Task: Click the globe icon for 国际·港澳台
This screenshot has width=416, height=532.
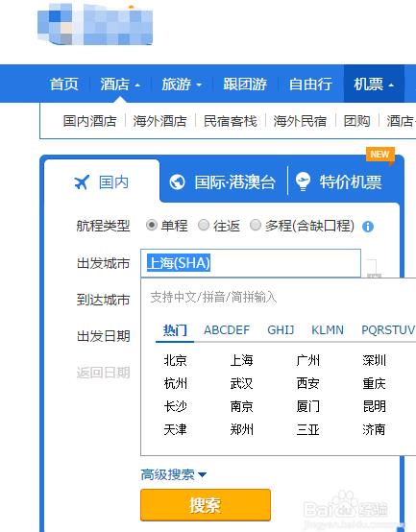Action: click(177, 182)
